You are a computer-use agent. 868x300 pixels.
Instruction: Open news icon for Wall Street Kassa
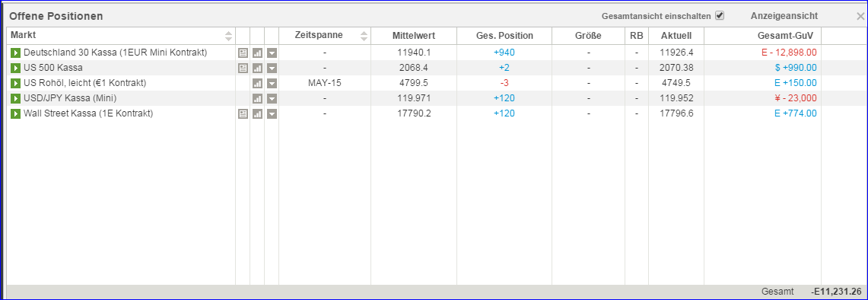click(x=243, y=113)
